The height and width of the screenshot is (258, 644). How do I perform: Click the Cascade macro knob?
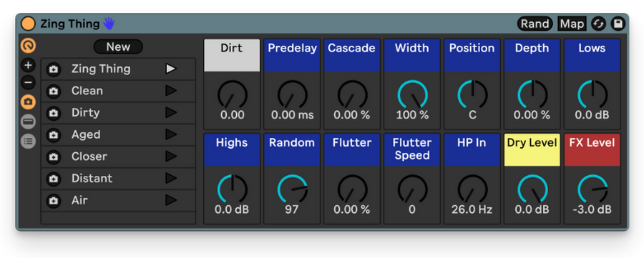pyautogui.click(x=352, y=95)
